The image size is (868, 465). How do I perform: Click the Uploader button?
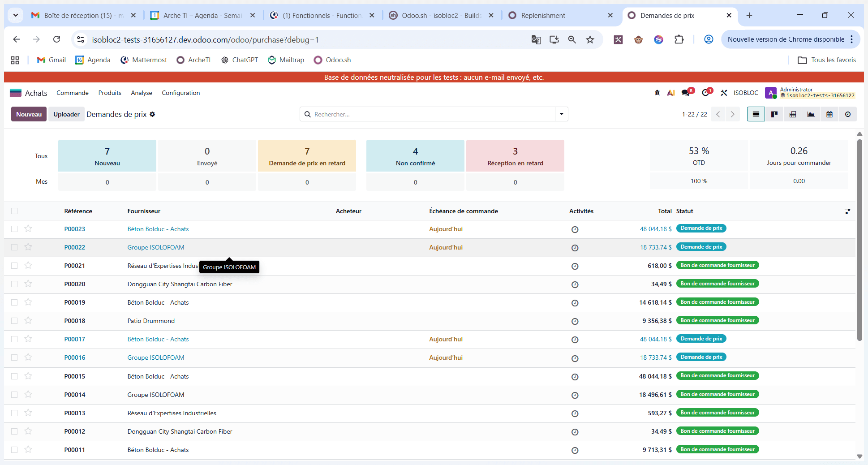66,114
